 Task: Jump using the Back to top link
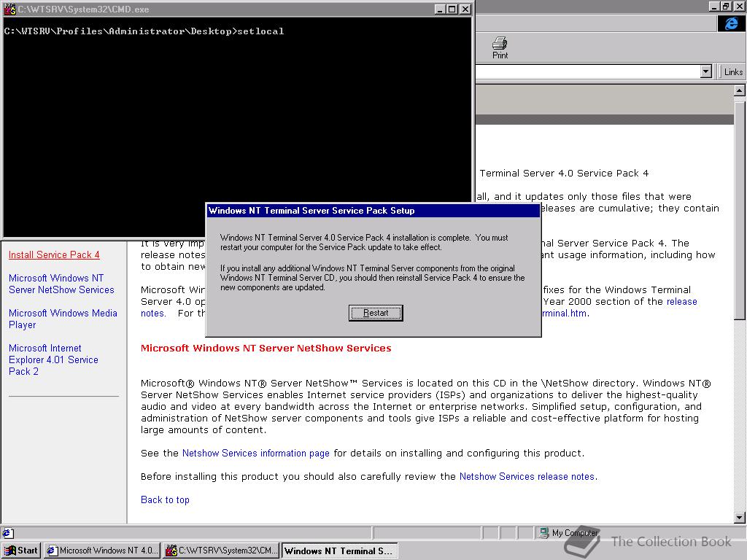click(165, 499)
